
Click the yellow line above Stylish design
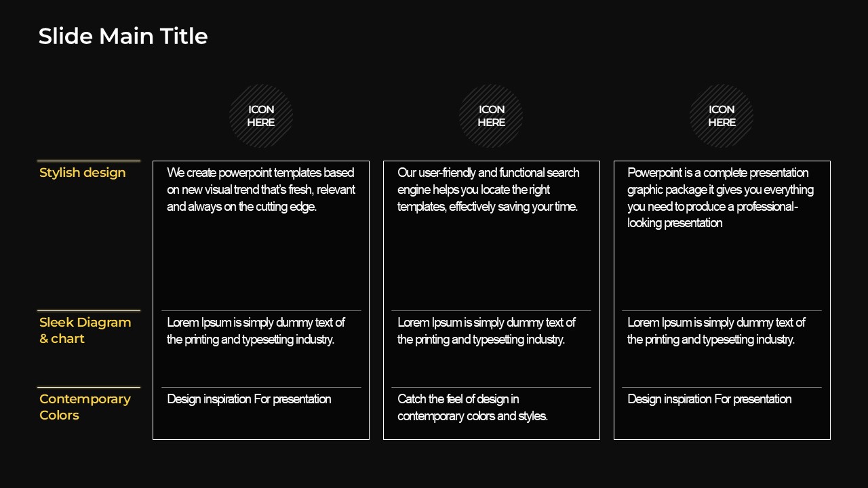tap(89, 161)
